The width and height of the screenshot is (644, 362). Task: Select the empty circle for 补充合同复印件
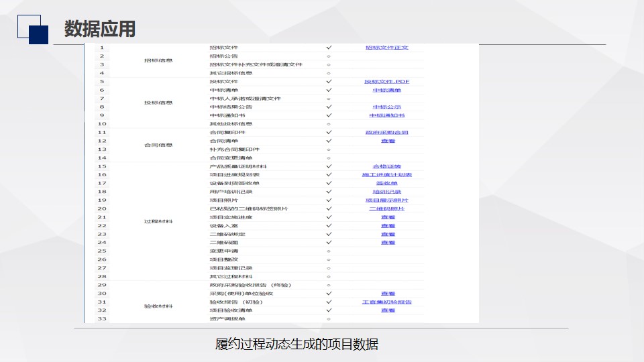pos(329,149)
